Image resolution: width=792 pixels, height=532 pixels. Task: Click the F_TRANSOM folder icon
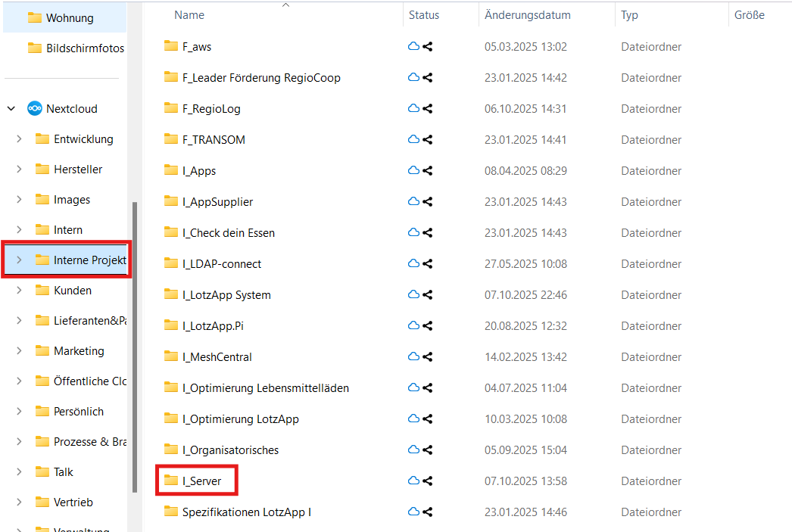point(171,139)
